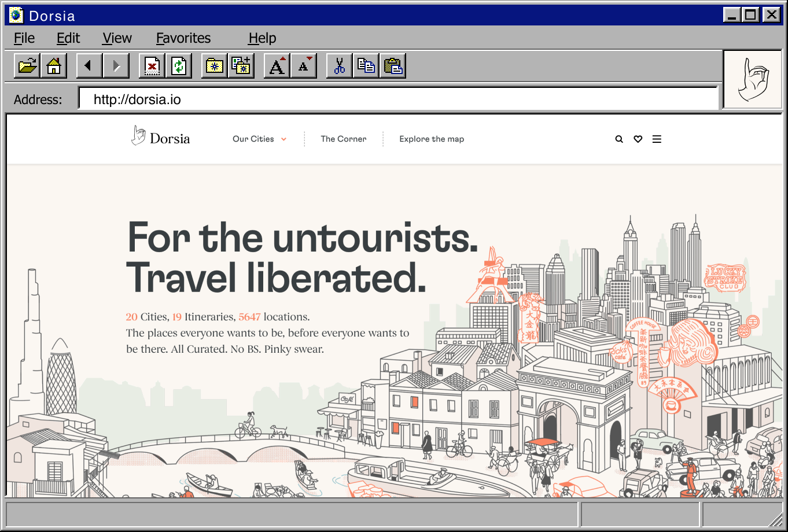Minimize the Dorsia window

(732, 15)
